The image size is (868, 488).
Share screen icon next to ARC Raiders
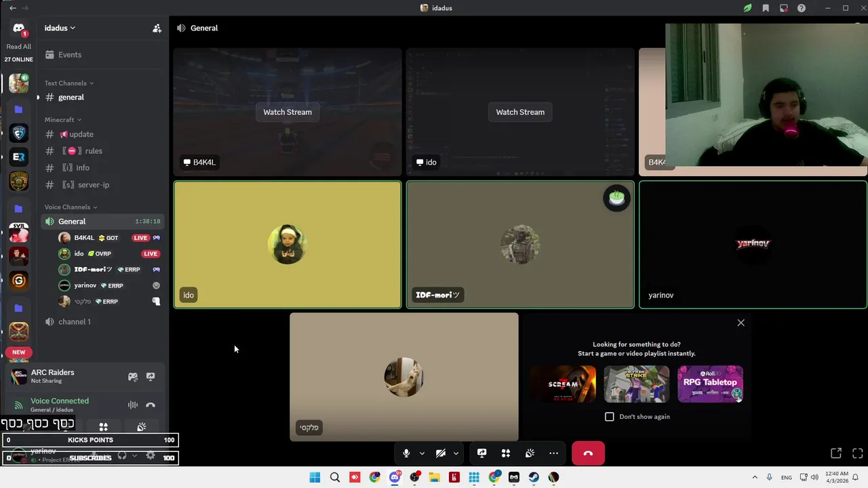point(151,377)
